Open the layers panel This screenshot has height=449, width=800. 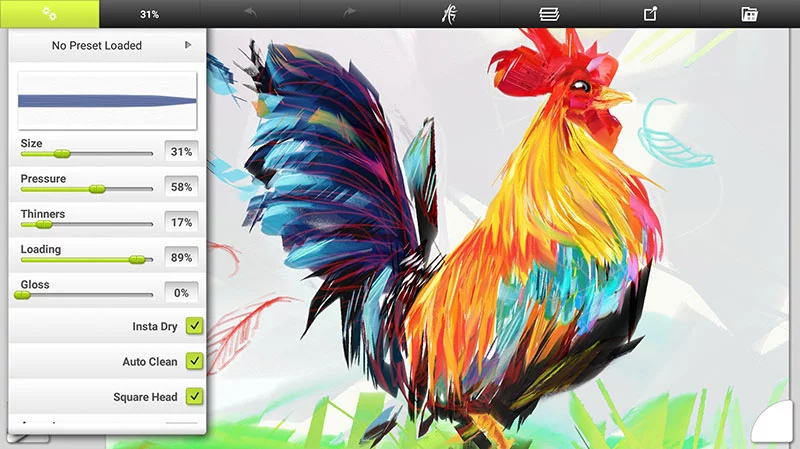[x=549, y=14]
